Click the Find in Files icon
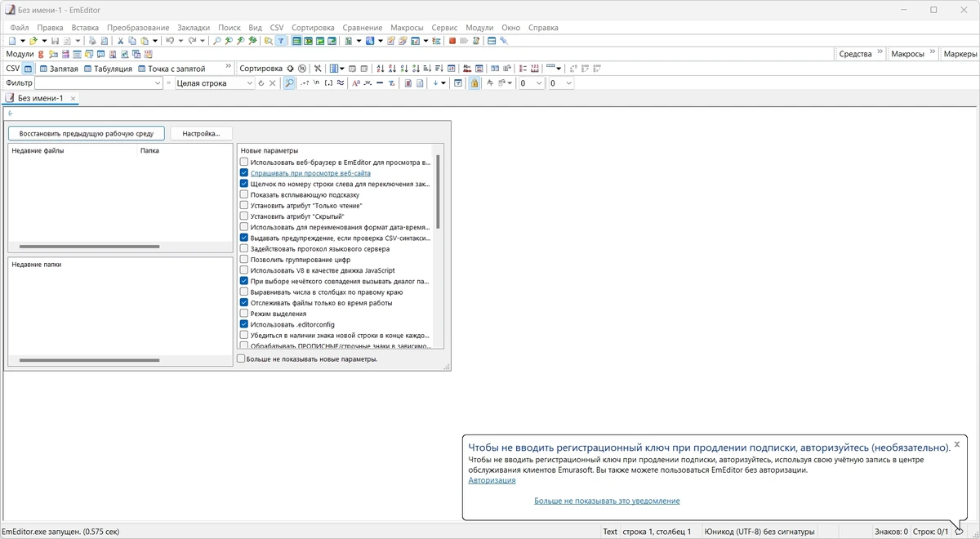The width and height of the screenshot is (980, 539). click(x=268, y=40)
